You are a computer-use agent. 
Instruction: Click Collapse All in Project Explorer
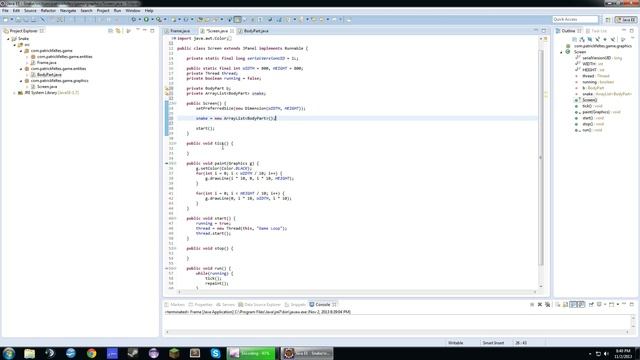click(x=110, y=31)
